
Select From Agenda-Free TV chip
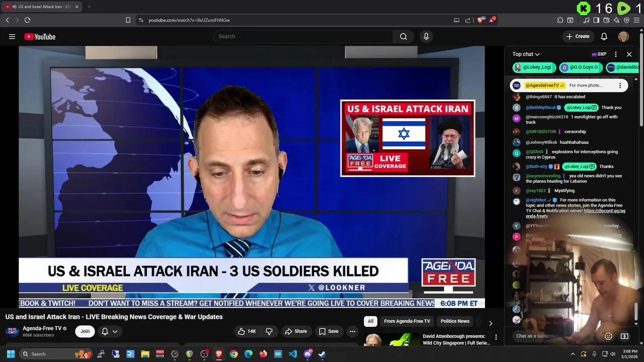point(407,321)
